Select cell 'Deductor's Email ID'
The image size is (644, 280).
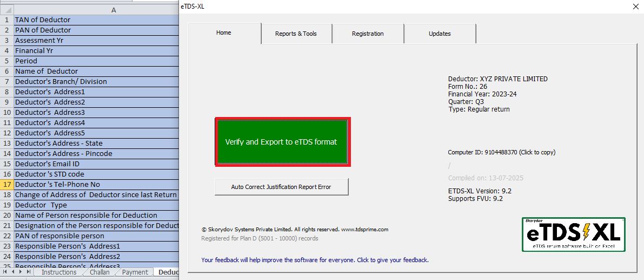point(96,164)
